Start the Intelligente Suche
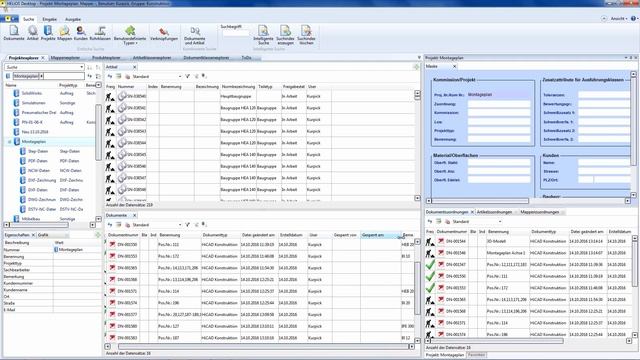Viewport: 640px width, 360px height. (x=263, y=35)
